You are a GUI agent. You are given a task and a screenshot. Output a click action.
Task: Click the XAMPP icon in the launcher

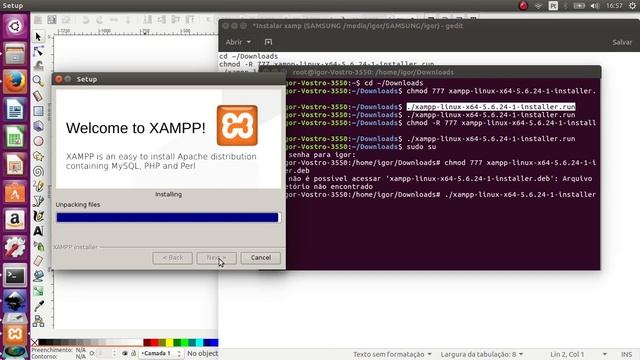[15, 333]
